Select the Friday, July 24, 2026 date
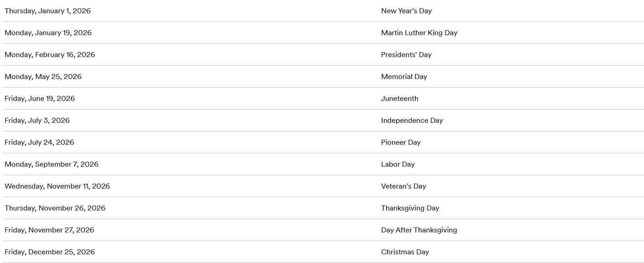This screenshot has width=644, height=263. click(39, 142)
